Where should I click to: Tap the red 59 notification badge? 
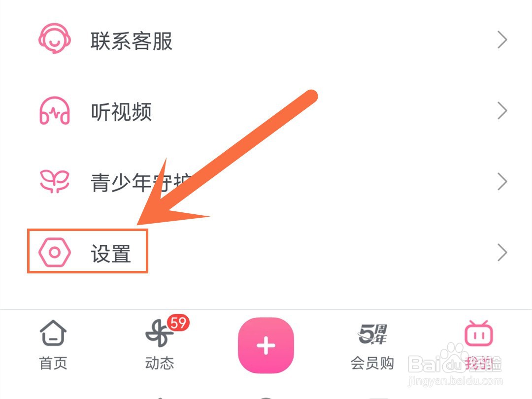[178, 323]
